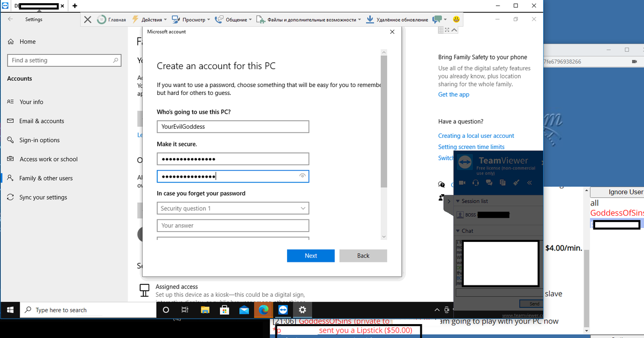Click the Get the app link

click(453, 94)
